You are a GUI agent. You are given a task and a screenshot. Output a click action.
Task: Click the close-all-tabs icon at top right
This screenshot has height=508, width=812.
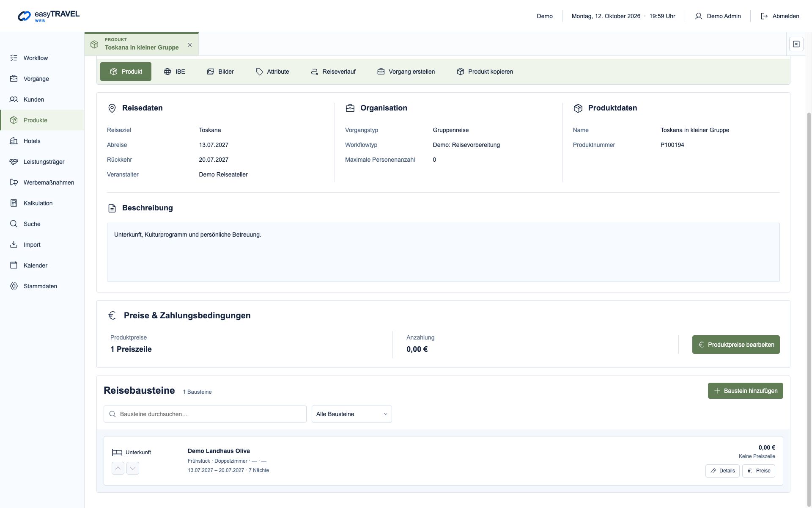point(796,44)
